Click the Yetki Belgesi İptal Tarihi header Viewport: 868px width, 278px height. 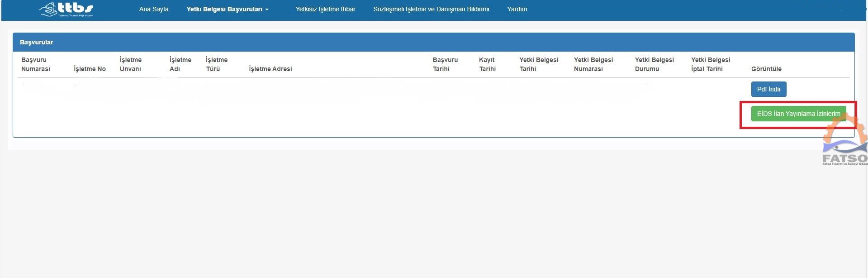pos(711,64)
